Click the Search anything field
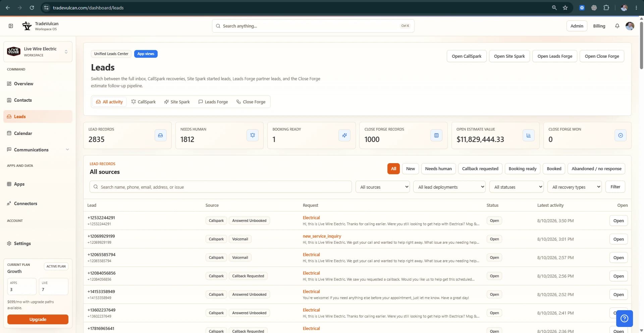This screenshot has width=644, height=333. [313, 26]
